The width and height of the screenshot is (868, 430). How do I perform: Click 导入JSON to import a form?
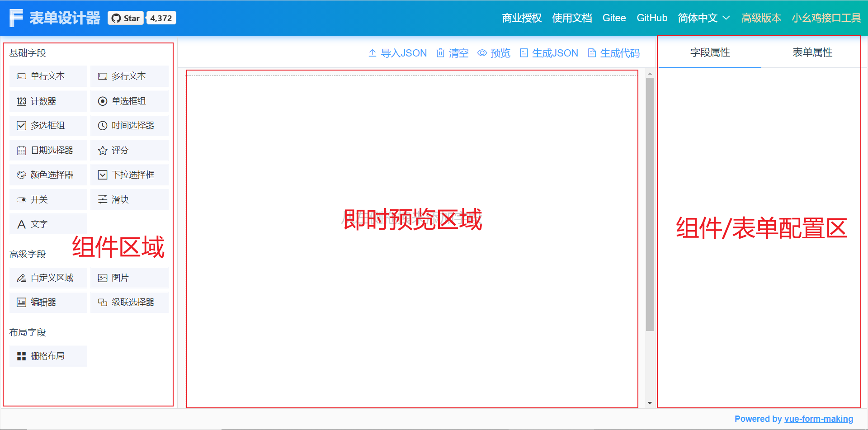click(397, 53)
